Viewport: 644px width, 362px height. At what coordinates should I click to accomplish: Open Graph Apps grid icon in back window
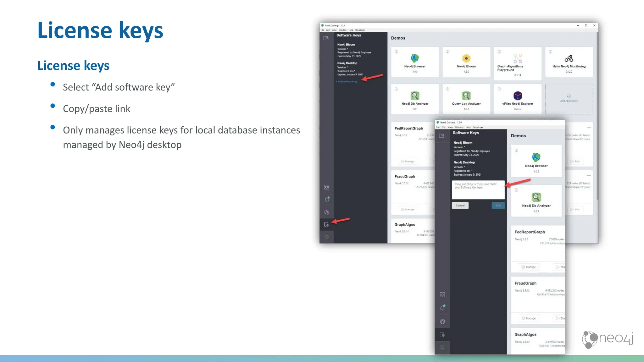point(327,187)
